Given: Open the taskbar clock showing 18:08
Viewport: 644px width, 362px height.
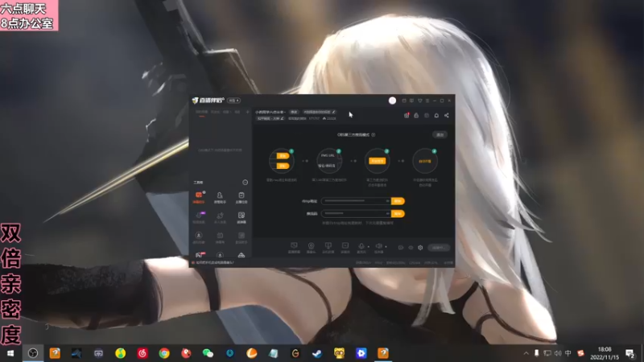Looking at the screenshot, I should pyautogui.click(x=605, y=353).
